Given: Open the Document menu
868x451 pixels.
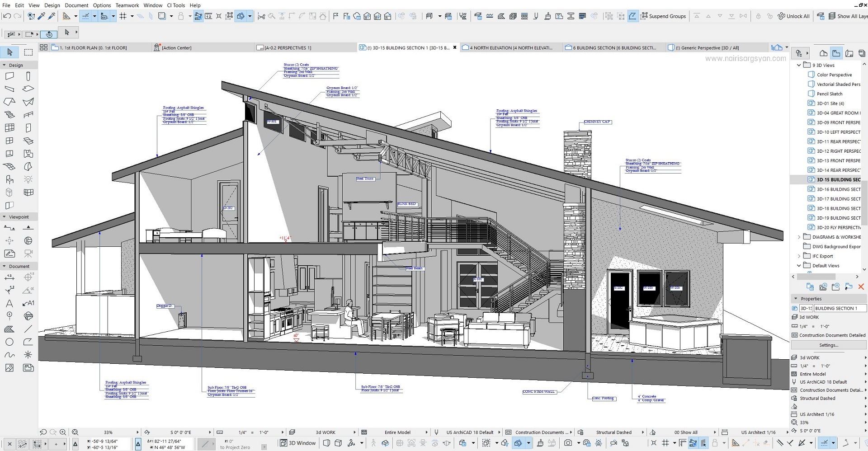Looking at the screenshot, I should (76, 5).
